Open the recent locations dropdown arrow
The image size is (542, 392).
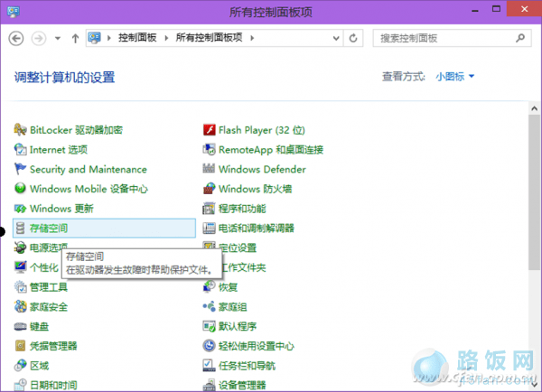[58, 38]
